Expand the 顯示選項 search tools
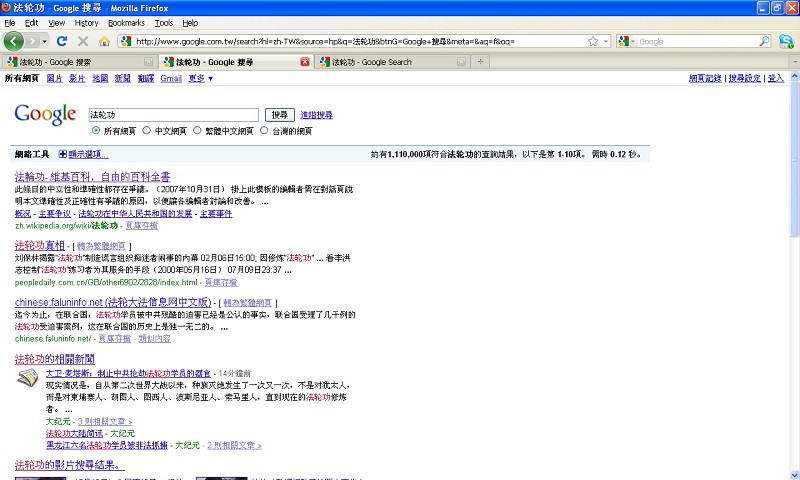The image size is (800, 480). click(83, 154)
